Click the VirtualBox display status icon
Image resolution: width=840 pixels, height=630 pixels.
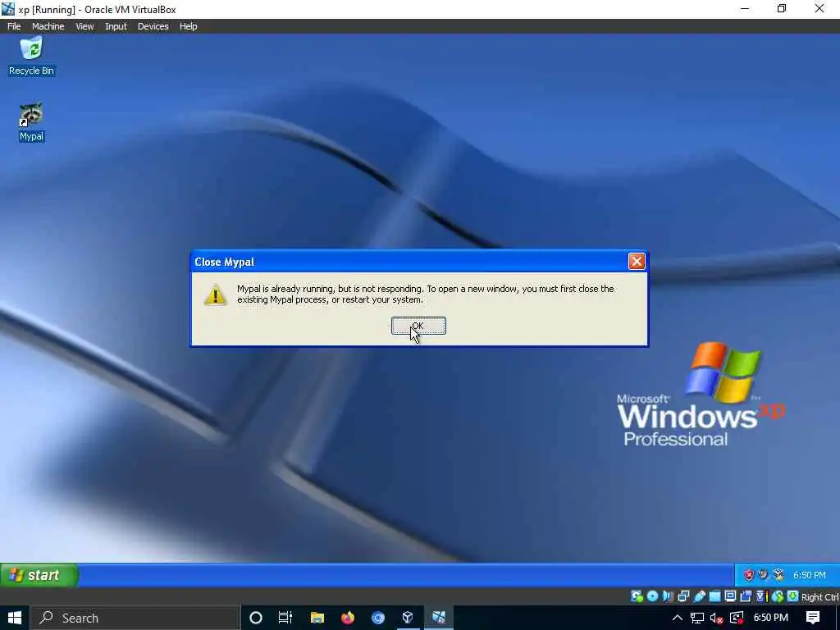[730, 596]
